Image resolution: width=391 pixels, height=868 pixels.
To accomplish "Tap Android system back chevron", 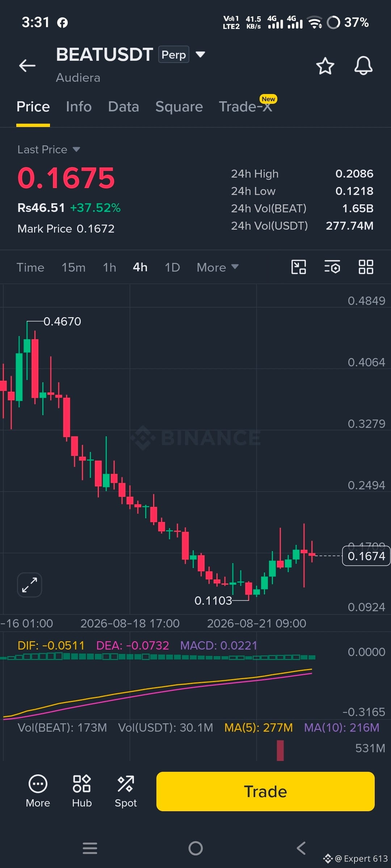I will click(x=301, y=848).
